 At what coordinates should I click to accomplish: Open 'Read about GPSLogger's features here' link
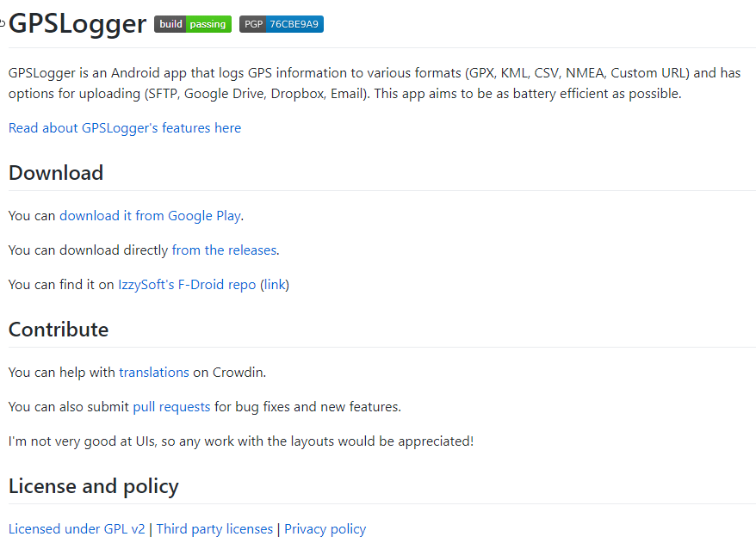(125, 128)
